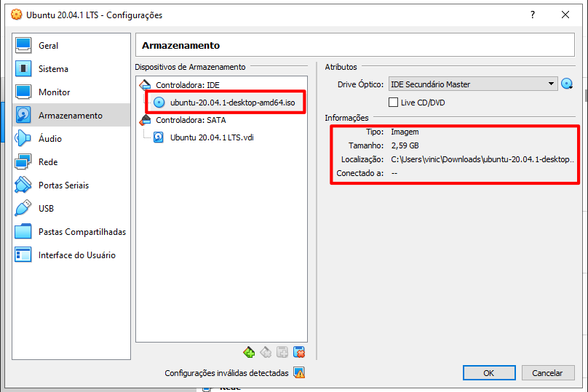Select the Ubuntu 20.04.1 LTS.vdi disk

212,137
